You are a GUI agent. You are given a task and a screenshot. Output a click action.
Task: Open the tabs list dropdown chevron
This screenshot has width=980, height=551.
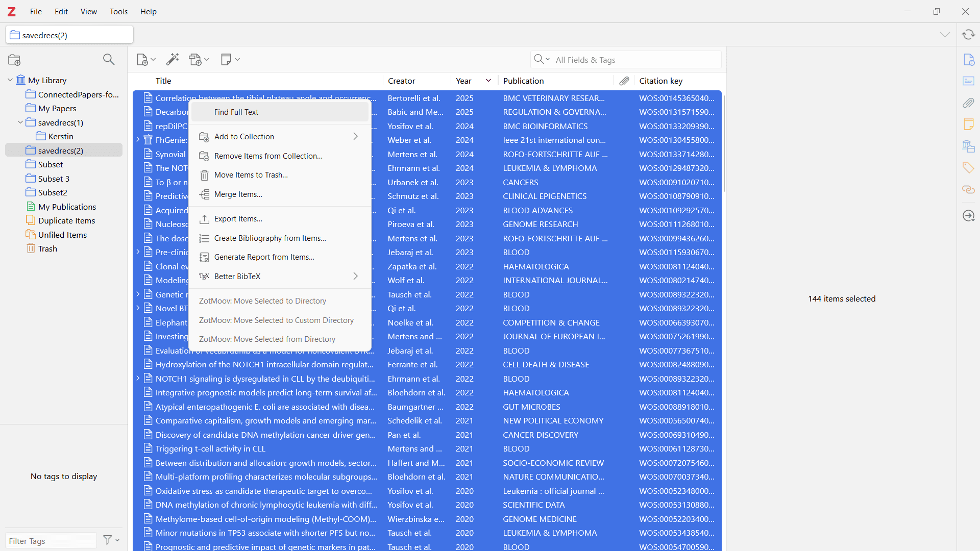click(945, 35)
